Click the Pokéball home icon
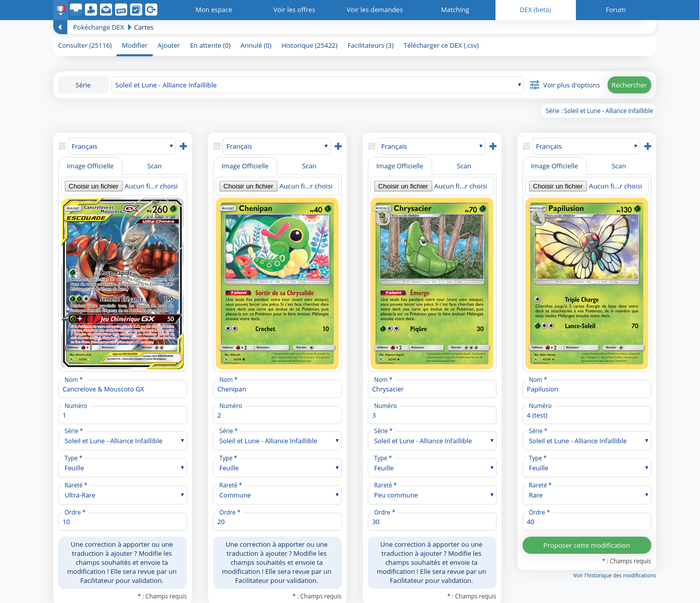 click(x=76, y=10)
